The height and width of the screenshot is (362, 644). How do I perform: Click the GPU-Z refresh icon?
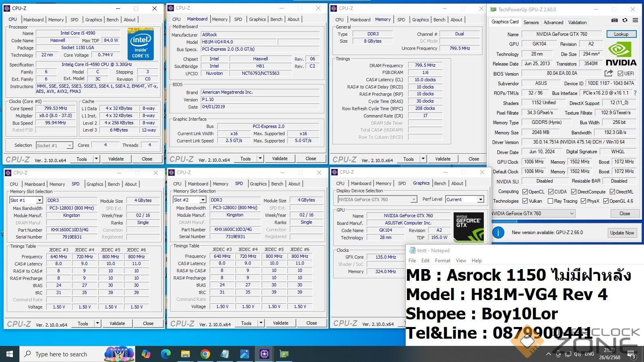pyautogui.click(x=625, y=20)
